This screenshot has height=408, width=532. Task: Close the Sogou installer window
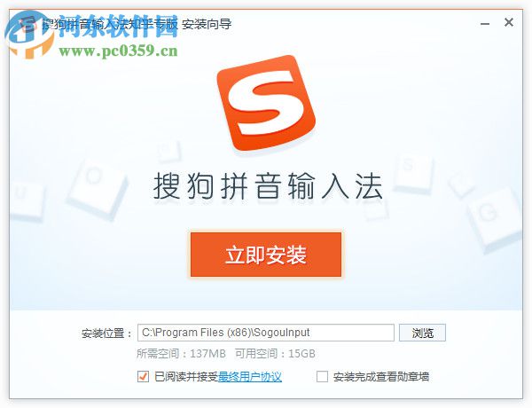pyautogui.click(x=509, y=23)
